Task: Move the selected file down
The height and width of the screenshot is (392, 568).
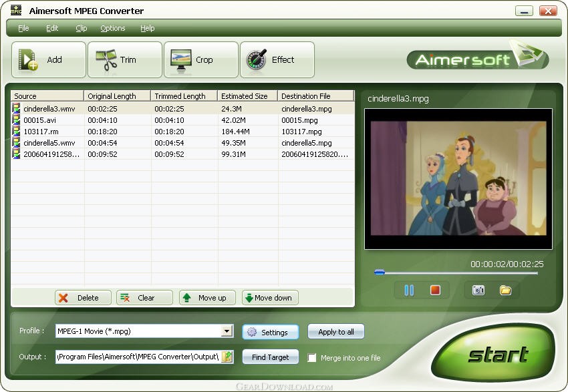Action: 270,298
